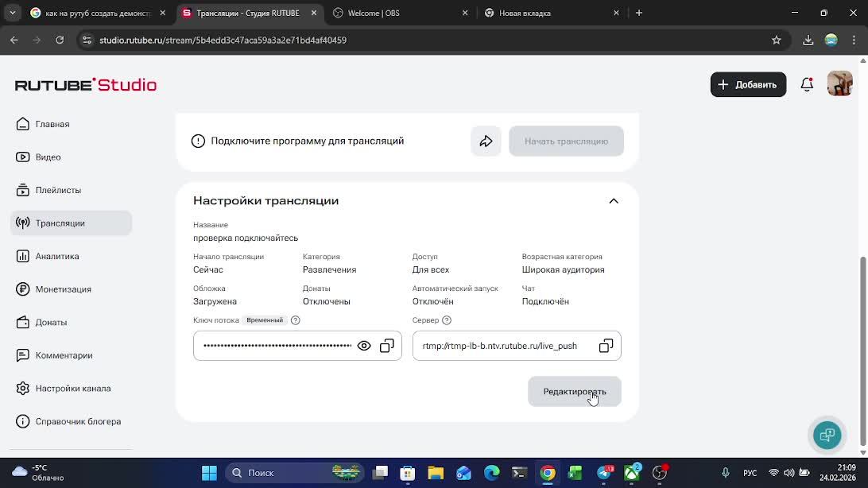Image resolution: width=868 pixels, height=488 pixels.
Task: Open the site information icon
Action: 87,40
